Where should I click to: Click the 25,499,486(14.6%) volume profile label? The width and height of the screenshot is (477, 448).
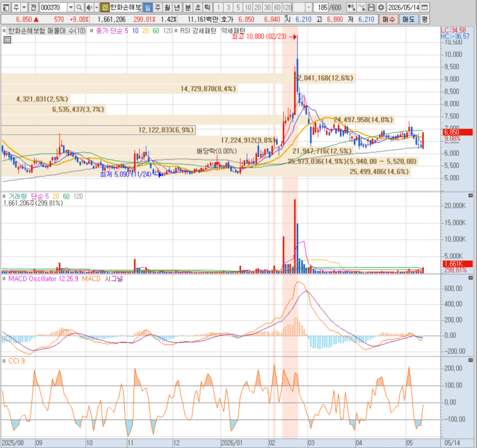click(x=379, y=171)
